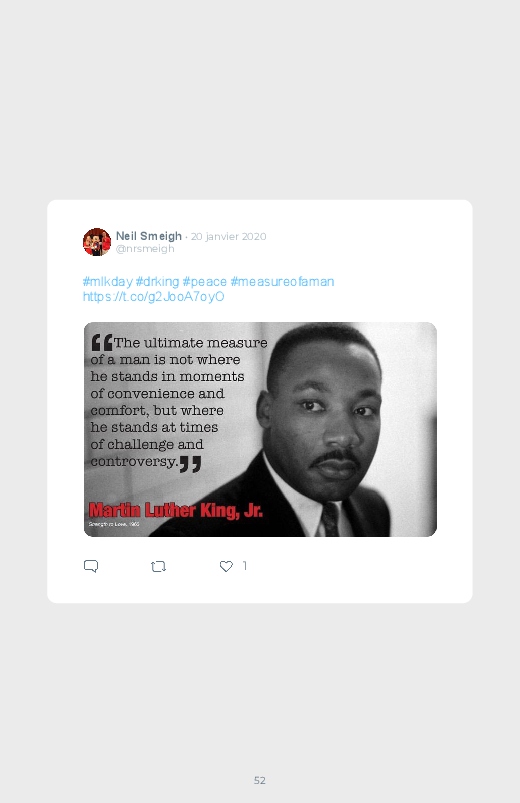Screen dimensions: 520x803
Task: Follow the t.co/g2JooA7oyO link
Action: tap(154, 297)
